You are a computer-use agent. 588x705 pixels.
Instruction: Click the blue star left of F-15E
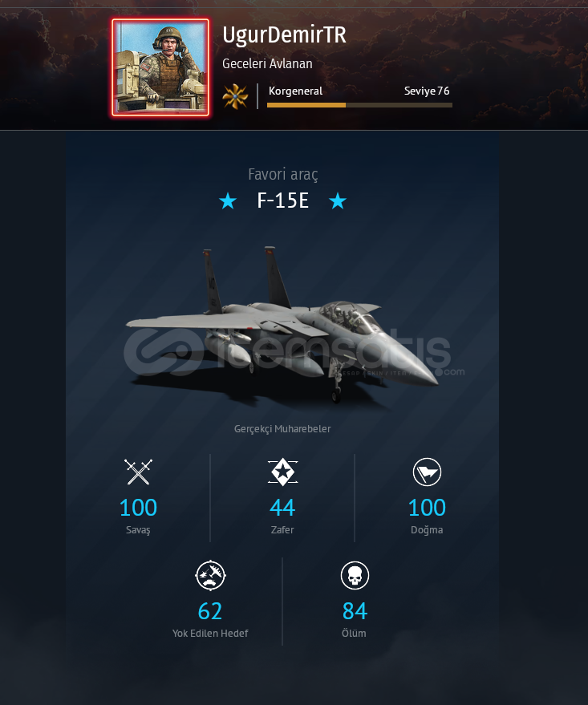pos(228,201)
